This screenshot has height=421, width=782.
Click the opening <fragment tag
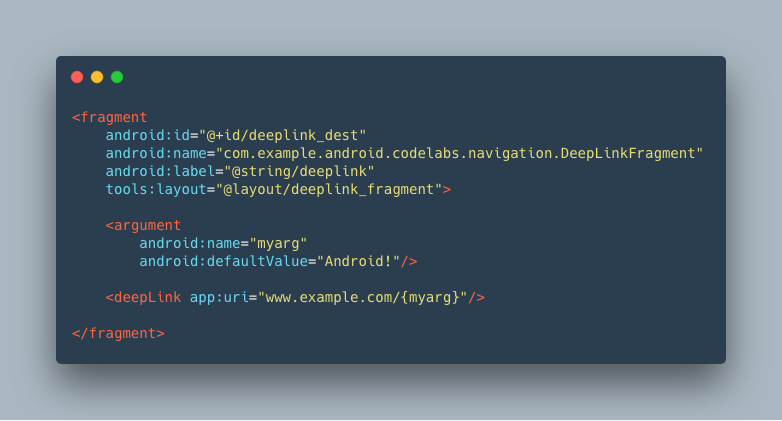[110, 118]
